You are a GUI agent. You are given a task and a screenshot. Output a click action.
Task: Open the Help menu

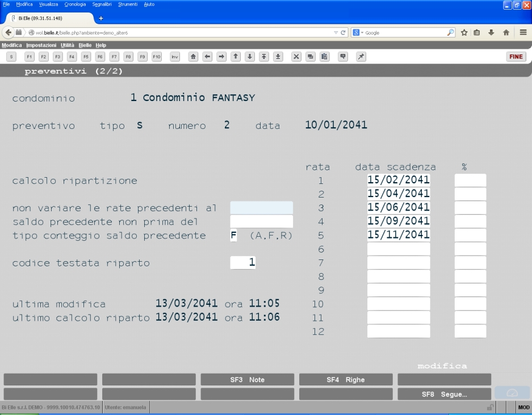100,45
